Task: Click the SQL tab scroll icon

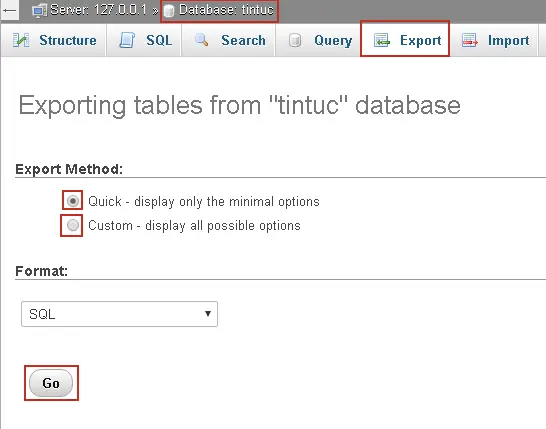Action: 127,40
